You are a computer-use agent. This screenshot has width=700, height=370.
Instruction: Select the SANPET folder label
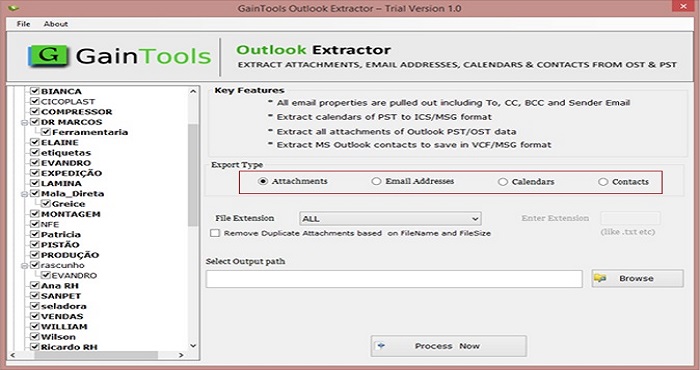(61, 296)
